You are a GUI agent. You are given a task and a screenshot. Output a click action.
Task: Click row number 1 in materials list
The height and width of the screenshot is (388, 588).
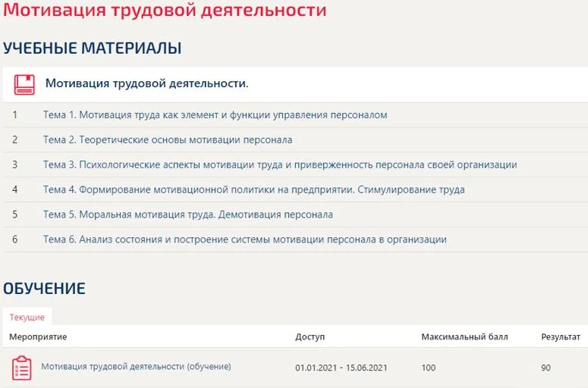pyautogui.click(x=14, y=114)
